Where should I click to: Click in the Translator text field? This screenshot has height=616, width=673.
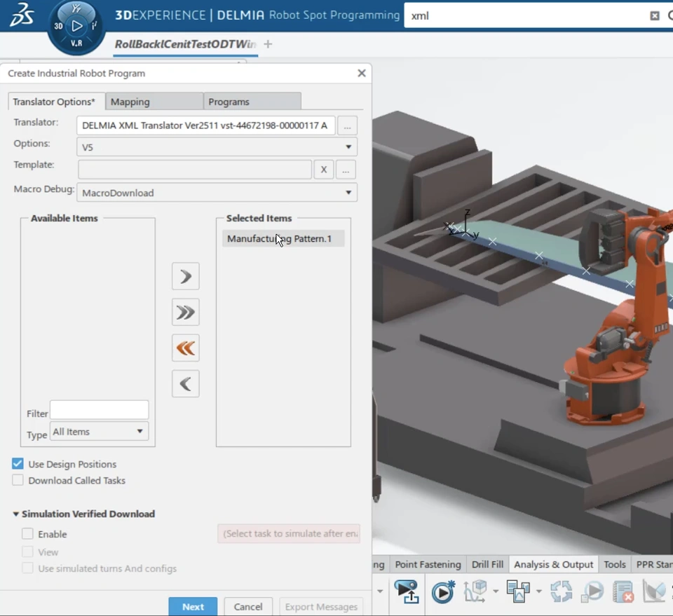[x=206, y=125]
